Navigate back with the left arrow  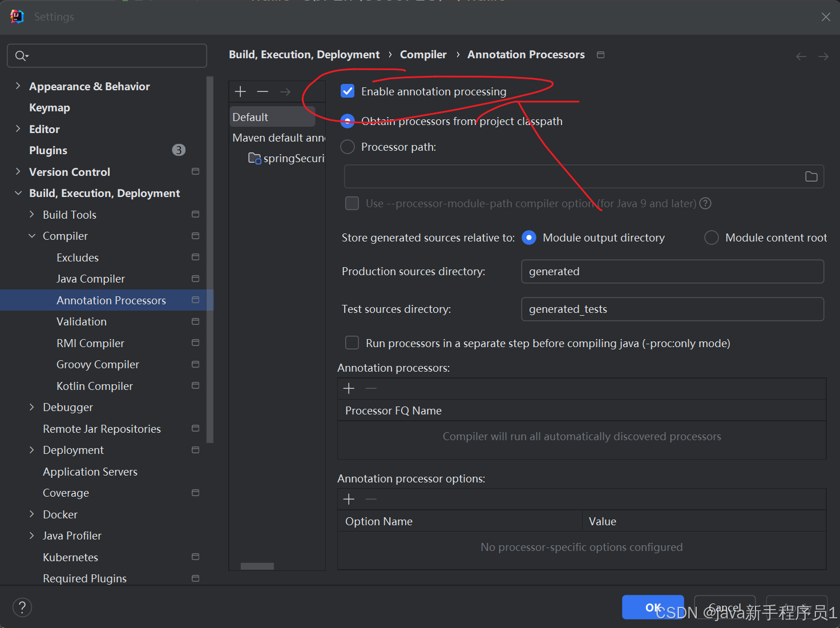point(801,56)
